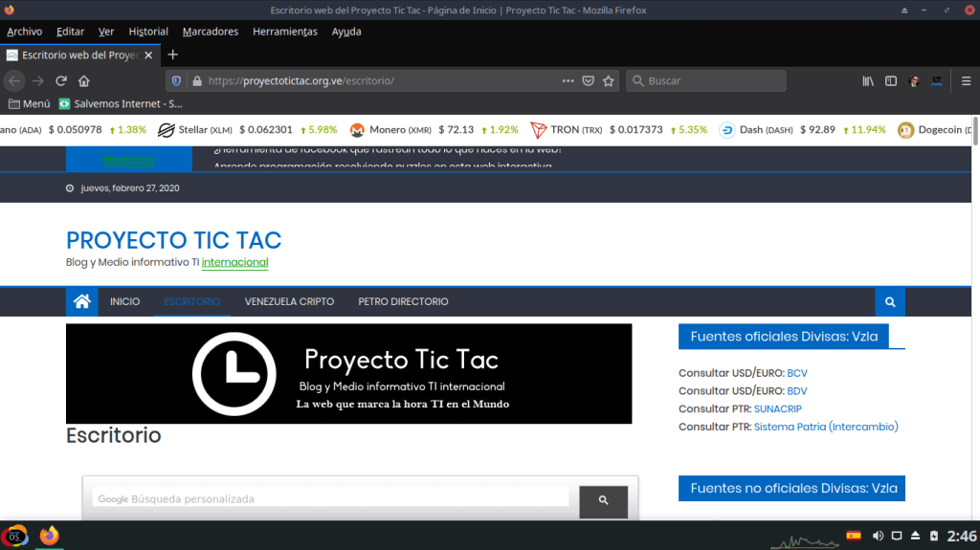Select the VENEZUELA CRIPTO nav tab

tap(289, 301)
